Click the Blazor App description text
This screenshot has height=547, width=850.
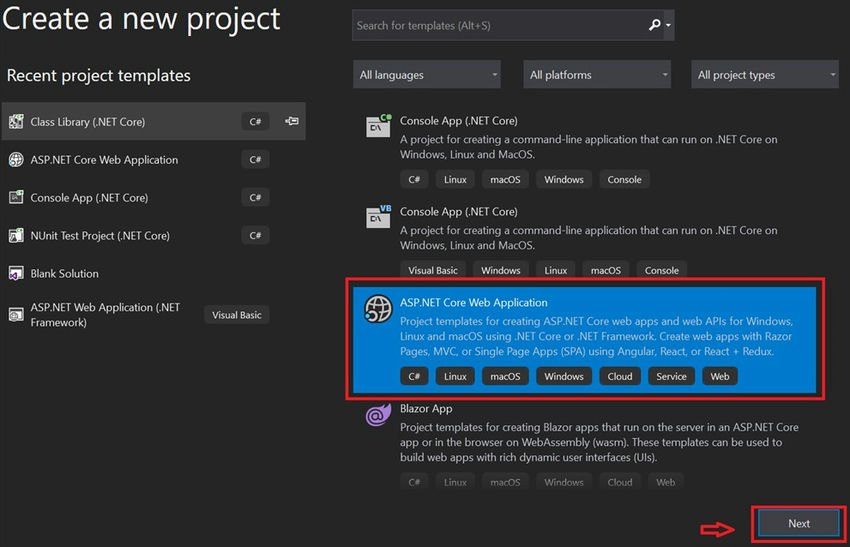pyautogui.click(x=599, y=442)
